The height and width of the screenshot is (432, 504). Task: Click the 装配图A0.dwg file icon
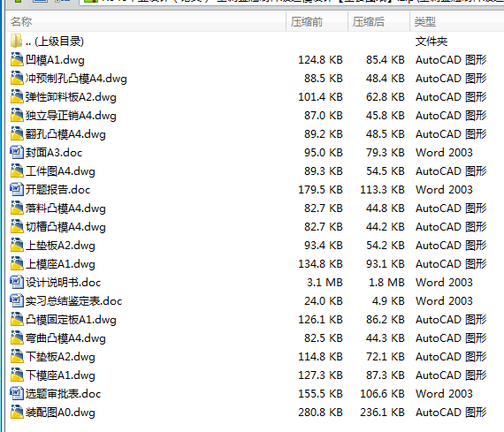tap(17, 412)
